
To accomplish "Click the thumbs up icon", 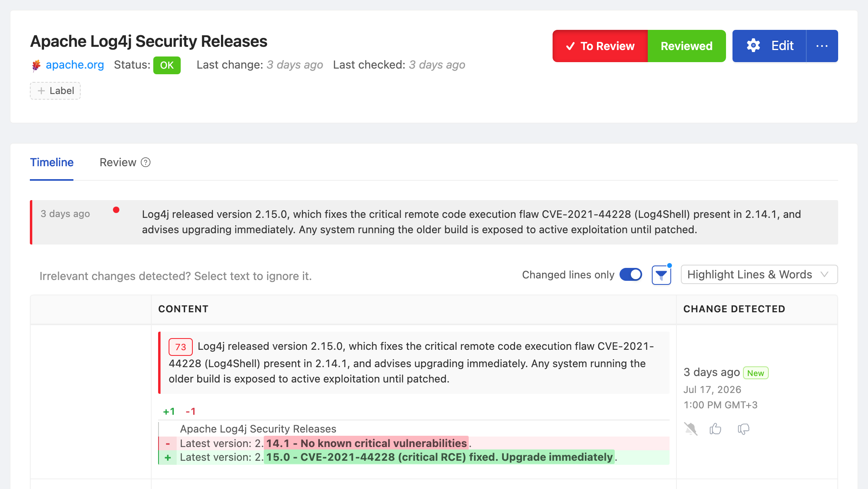I will point(716,428).
